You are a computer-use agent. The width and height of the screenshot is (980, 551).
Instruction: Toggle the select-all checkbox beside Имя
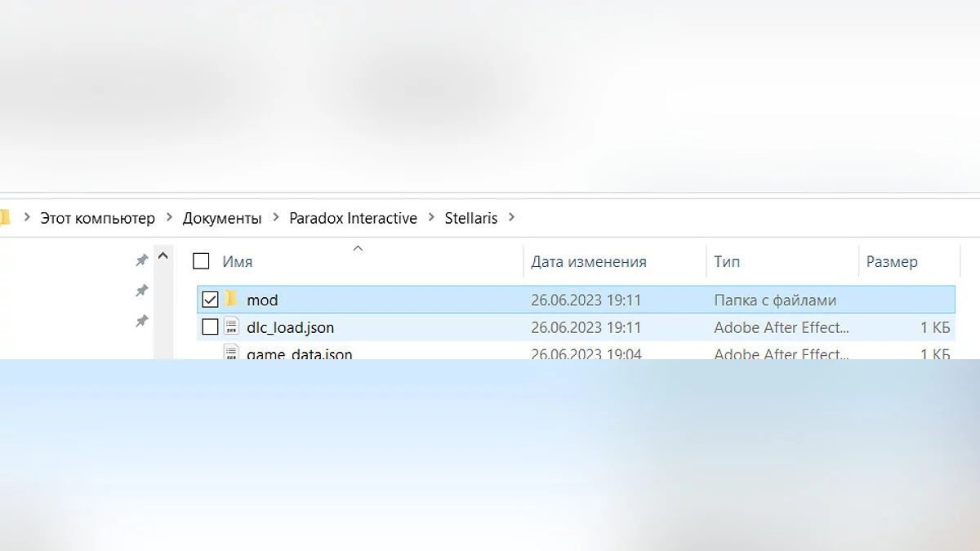[201, 261]
